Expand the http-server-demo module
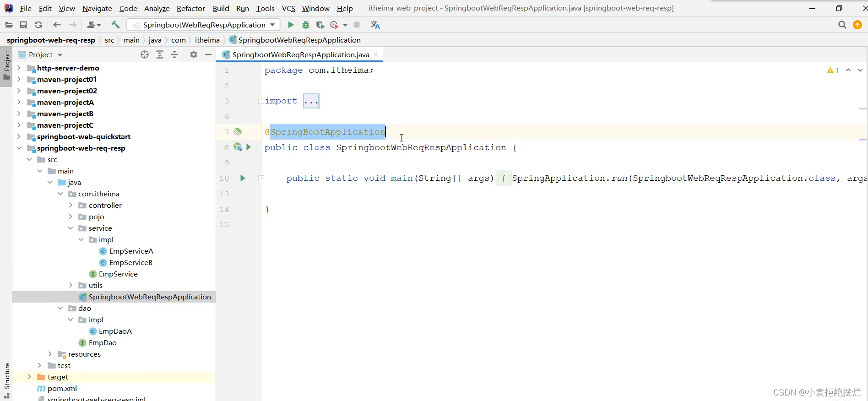The image size is (868, 401). tap(19, 68)
